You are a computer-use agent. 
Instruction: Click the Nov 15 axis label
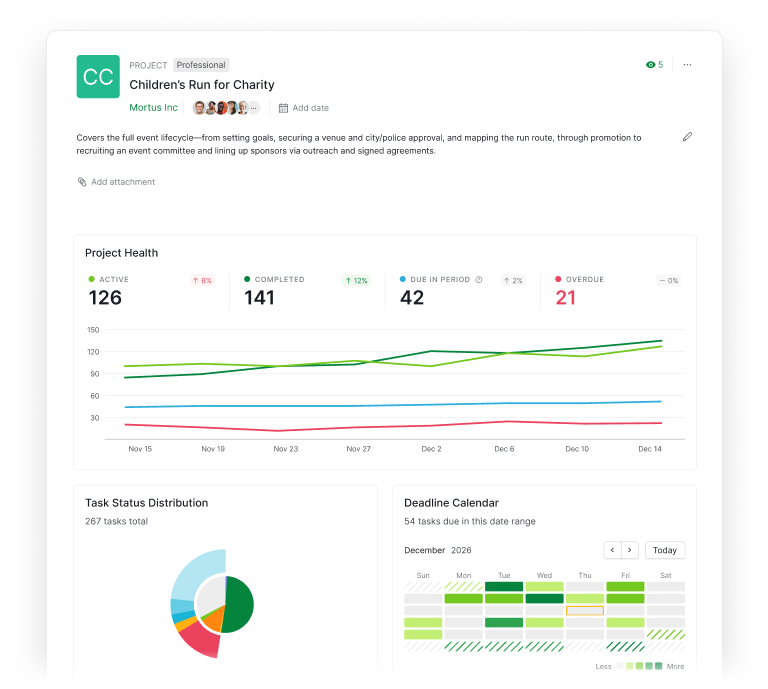point(140,449)
